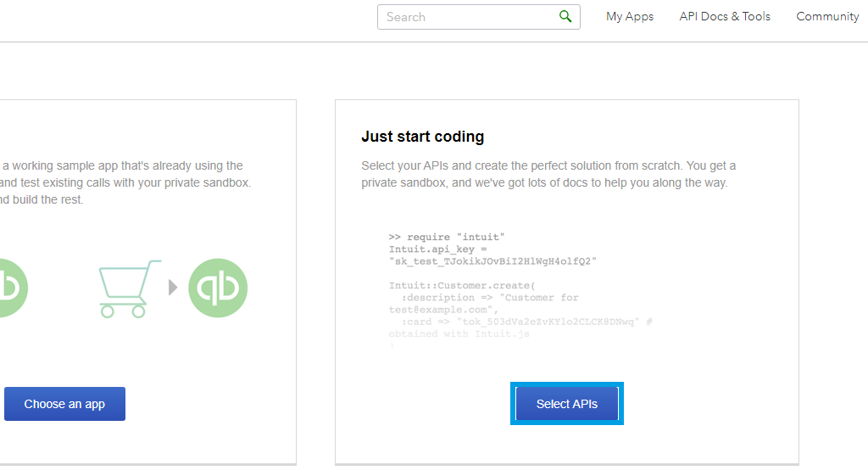Screen dimensions: 868x476
Task: Click the Just start coding heading
Action: pos(423,137)
